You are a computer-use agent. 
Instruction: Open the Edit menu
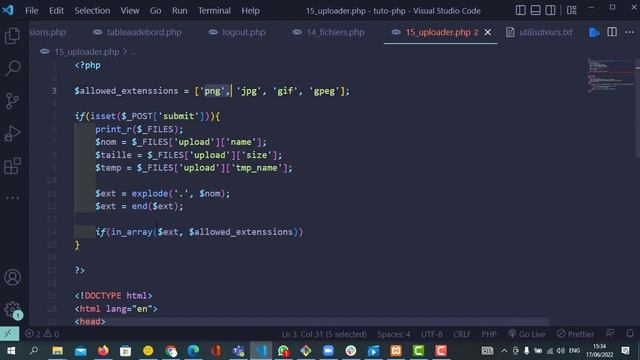coord(56,11)
